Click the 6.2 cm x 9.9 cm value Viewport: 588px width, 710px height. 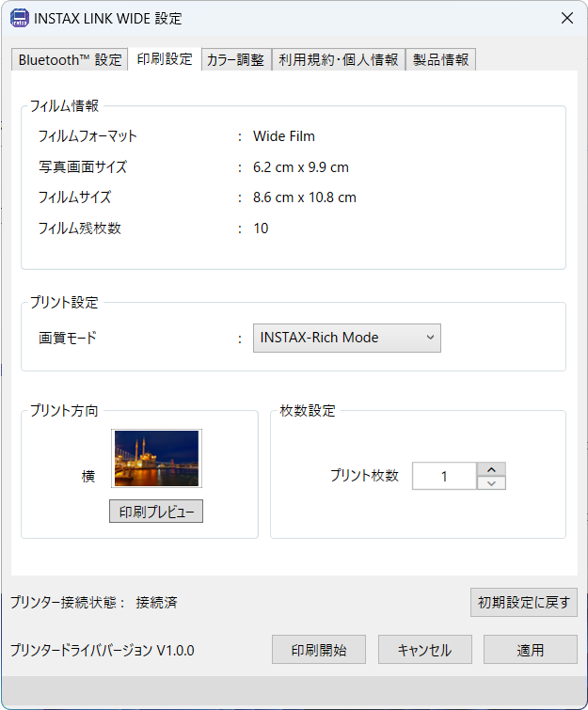301,167
